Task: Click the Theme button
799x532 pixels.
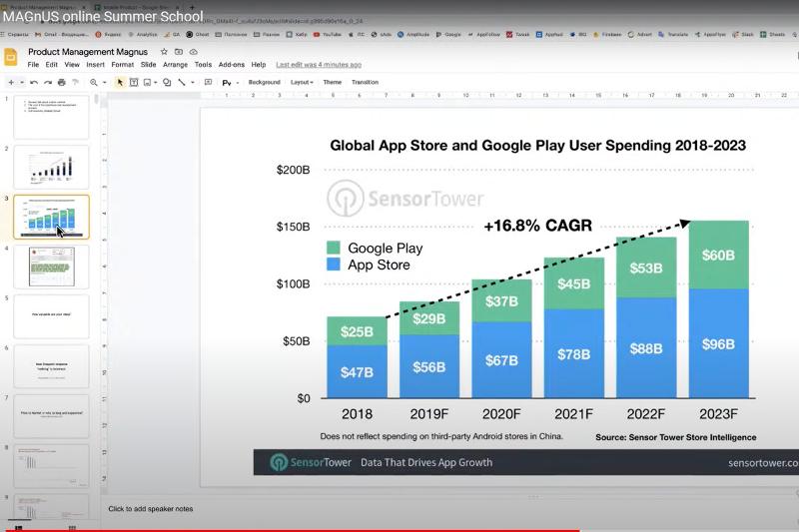Action: [x=332, y=82]
